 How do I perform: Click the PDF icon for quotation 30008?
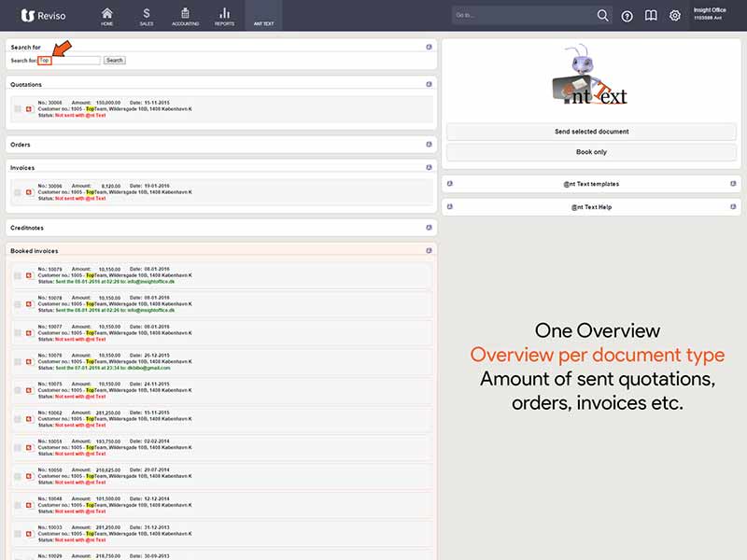pos(29,109)
